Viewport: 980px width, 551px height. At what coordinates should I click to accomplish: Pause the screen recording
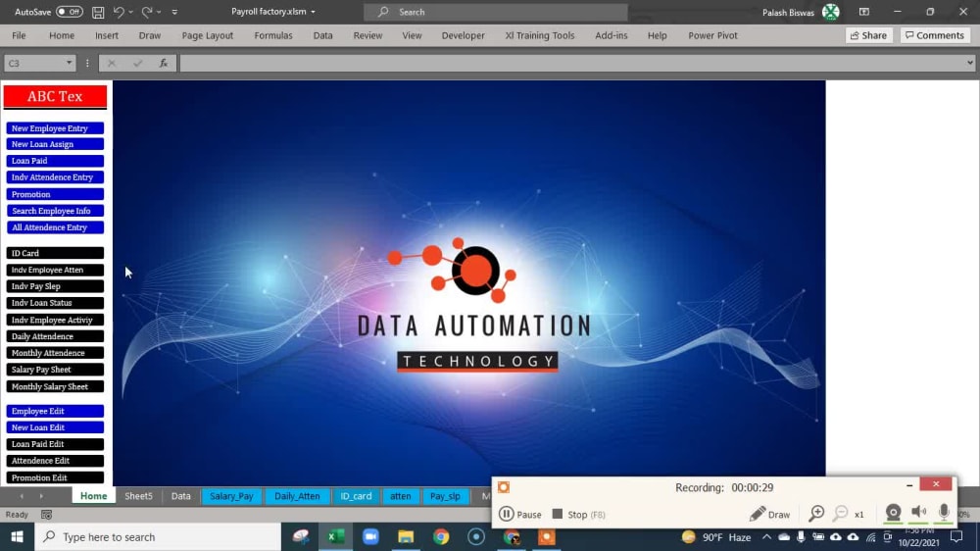(520, 514)
